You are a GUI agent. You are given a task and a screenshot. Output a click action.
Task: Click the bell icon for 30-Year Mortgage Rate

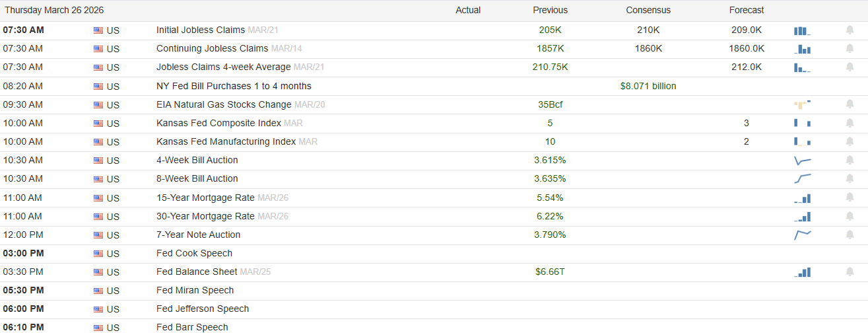[x=850, y=216]
